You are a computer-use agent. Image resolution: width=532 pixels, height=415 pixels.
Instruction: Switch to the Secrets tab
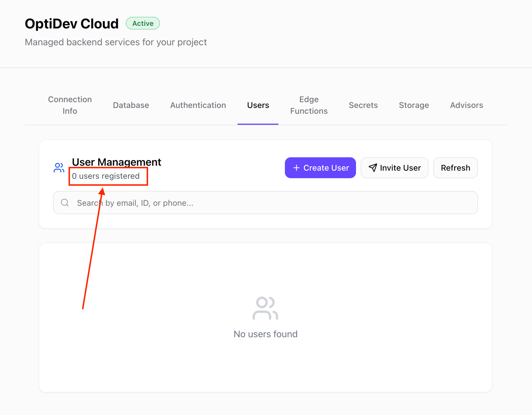tap(363, 105)
